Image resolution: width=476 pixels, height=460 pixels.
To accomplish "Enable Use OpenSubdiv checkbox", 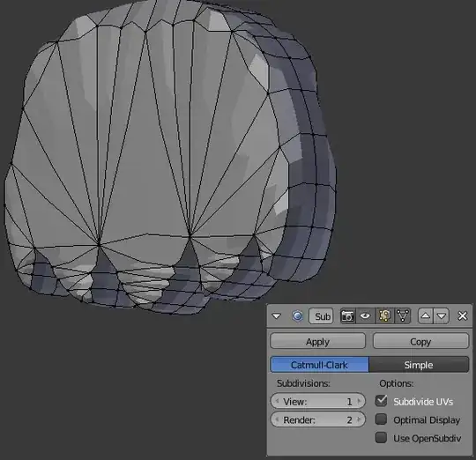I will pyautogui.click(x=381, y=438).
